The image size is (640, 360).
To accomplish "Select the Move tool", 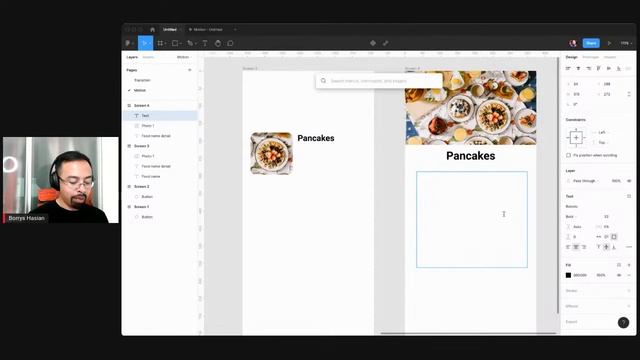I will point(144,43).
